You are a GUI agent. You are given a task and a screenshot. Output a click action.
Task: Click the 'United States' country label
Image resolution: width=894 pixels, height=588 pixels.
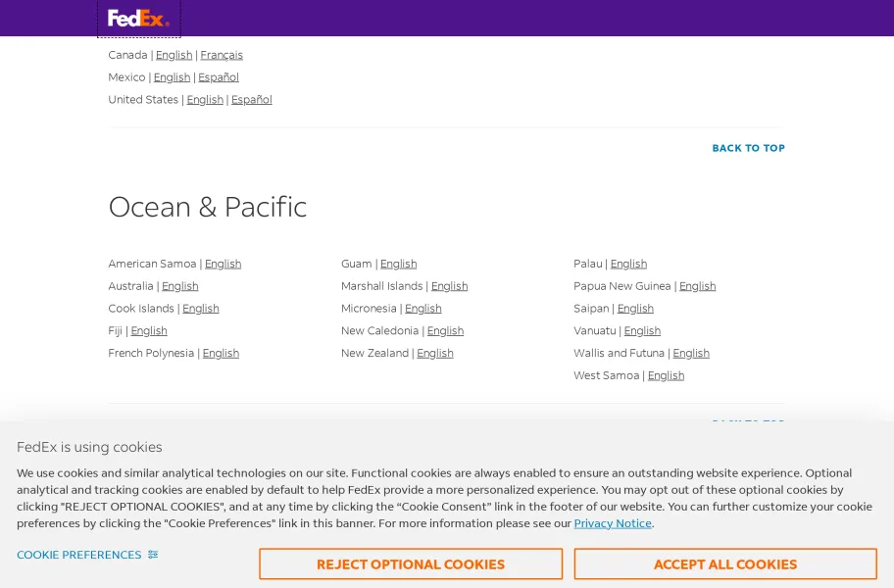[x=143, y=99]
